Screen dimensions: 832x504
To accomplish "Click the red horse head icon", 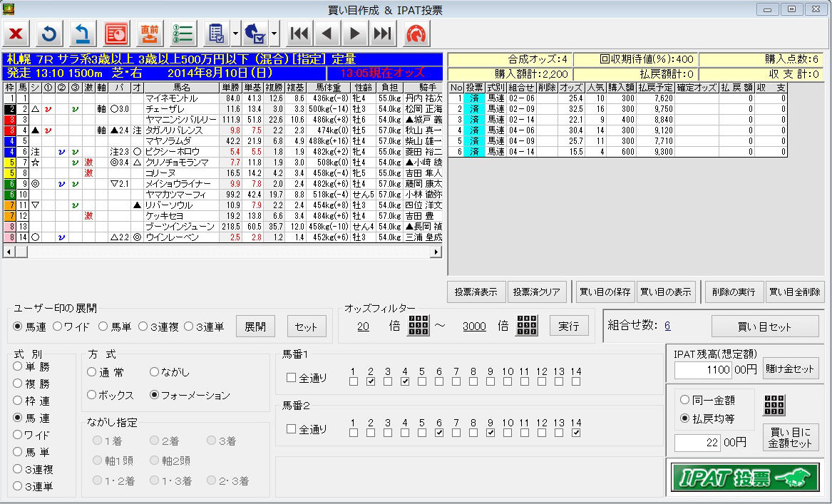I will click(x=416, y=34).
